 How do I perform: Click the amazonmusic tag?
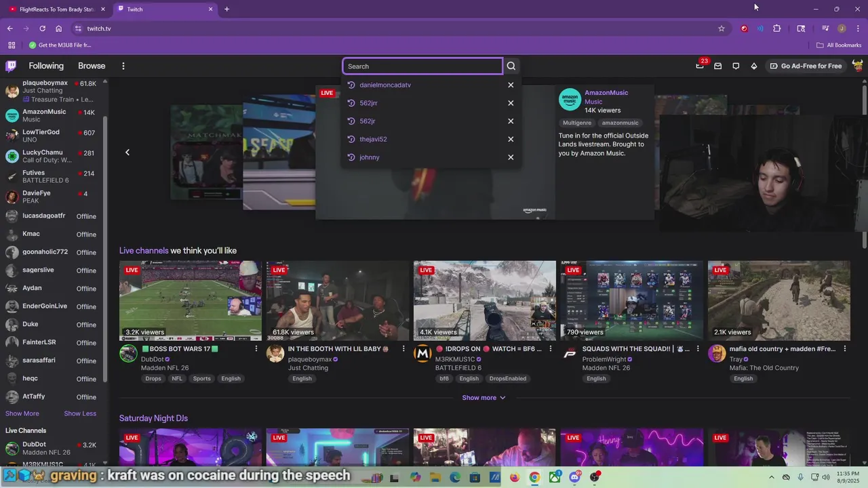point(620,123)
